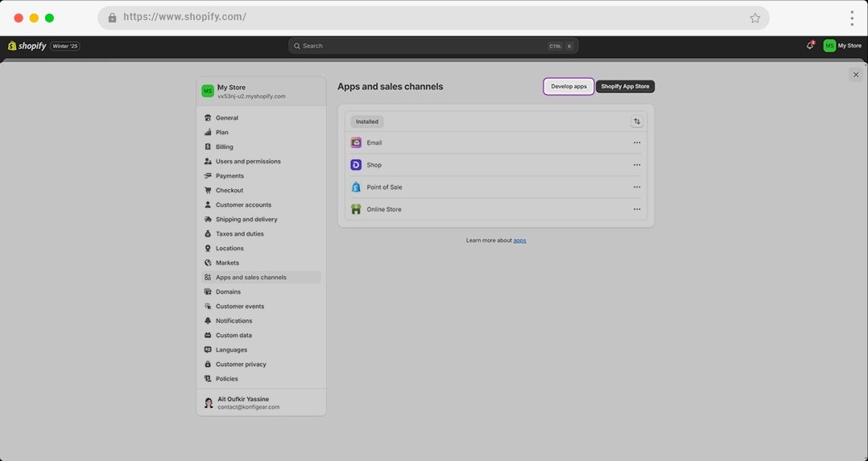Image resolution: width=868 pixels, height=461 pixels.
Task: Click the Payments icon in sidebar
Action: tap(208, 176)
